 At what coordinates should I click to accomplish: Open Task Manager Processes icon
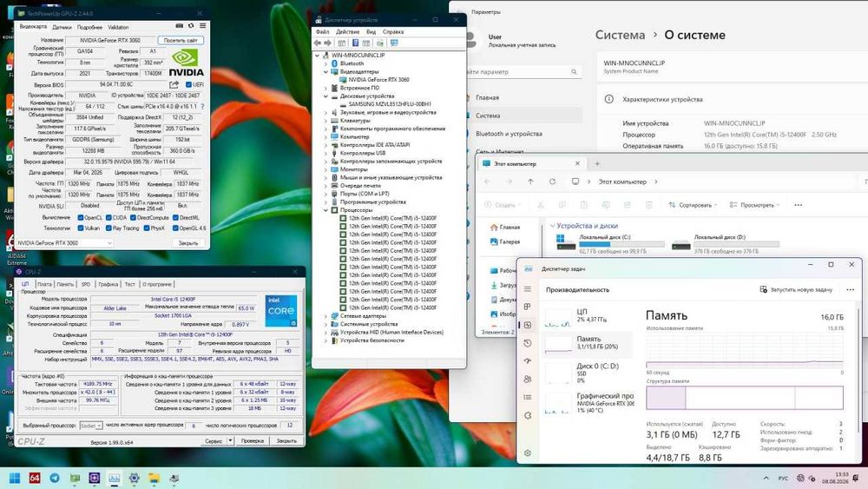pyautogui.click(x=528, y=307)
